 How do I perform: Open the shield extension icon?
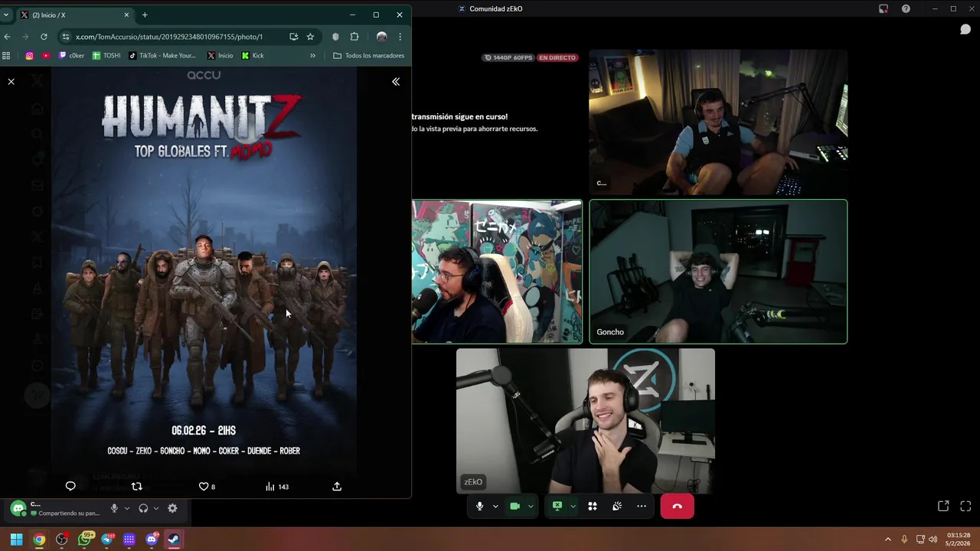tap(335, 37)
